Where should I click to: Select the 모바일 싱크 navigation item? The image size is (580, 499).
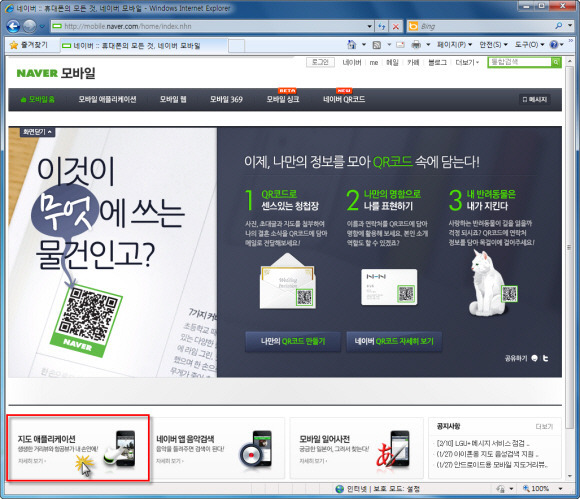pos(283,99)
